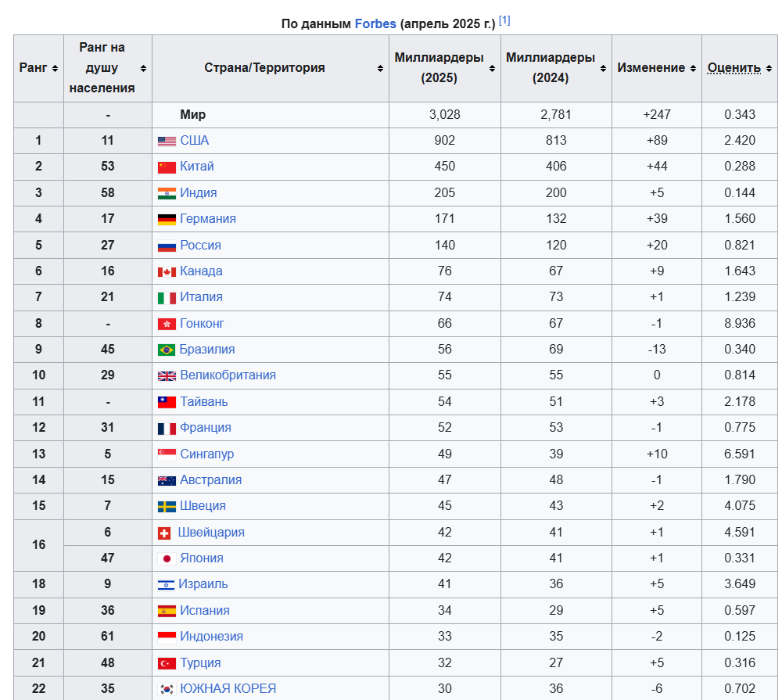Screen dimensions: 782x700
Task: Click the Hong Kong flag icon
Action: tap(167, 325)
